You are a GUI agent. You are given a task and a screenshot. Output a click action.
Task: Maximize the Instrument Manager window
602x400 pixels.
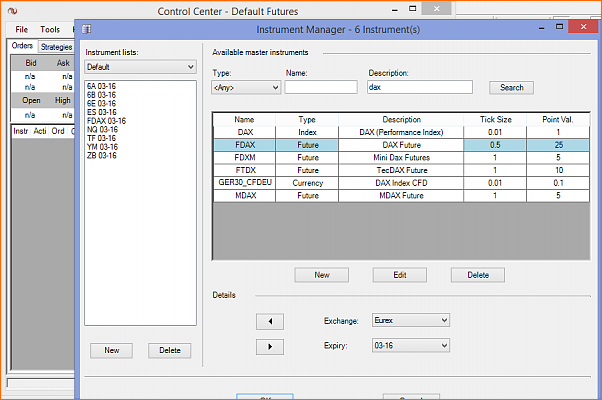pyautogui.click(x=559, y=26)
